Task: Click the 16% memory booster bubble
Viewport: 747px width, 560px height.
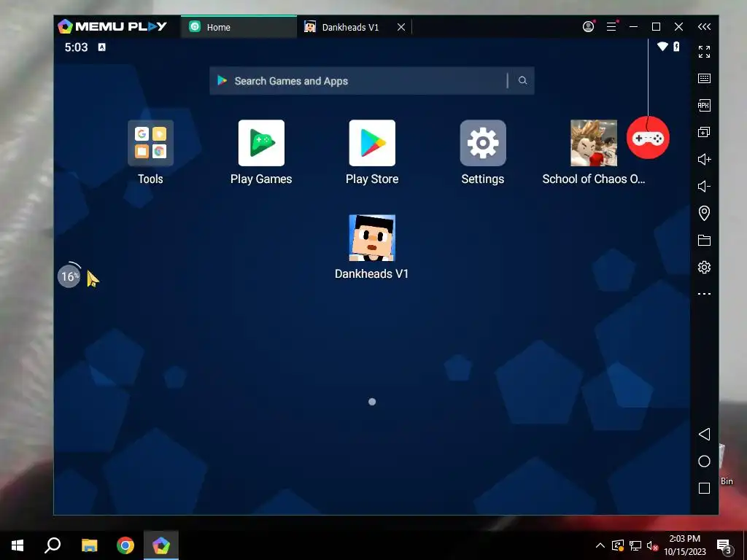Action: [69, 276]
